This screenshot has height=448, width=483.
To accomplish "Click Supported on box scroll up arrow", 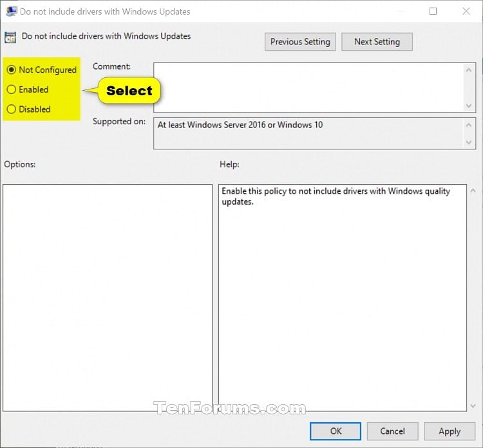I will 469,125.
